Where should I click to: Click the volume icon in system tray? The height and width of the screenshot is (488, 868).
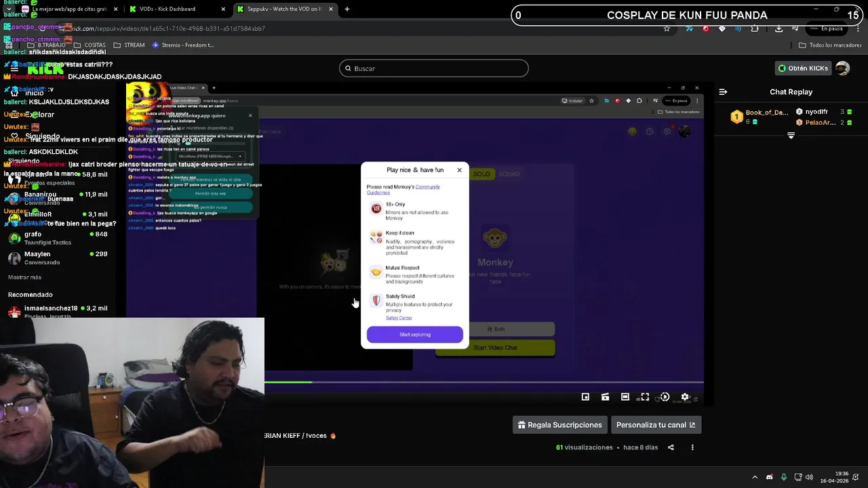click(809, 477)
